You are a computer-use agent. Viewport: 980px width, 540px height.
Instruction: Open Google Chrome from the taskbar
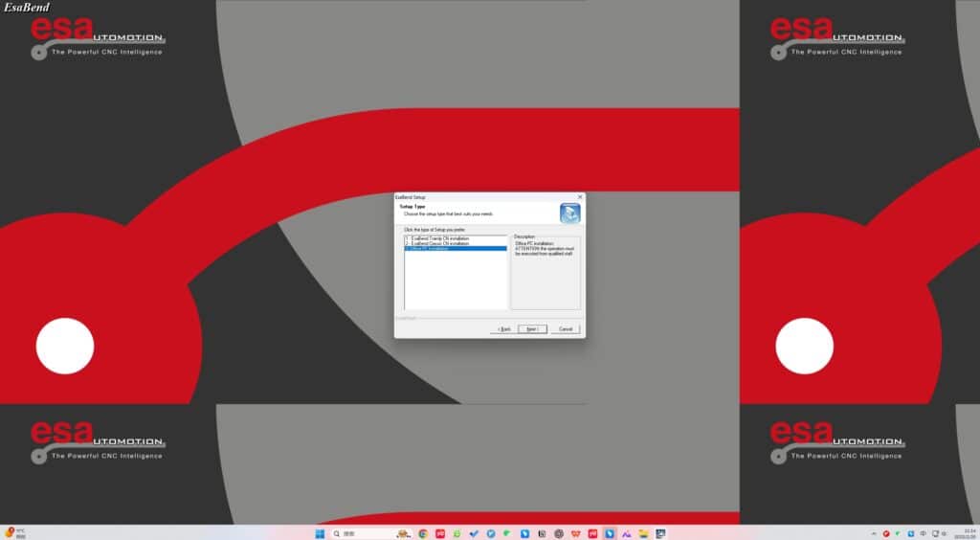[422, 533]
